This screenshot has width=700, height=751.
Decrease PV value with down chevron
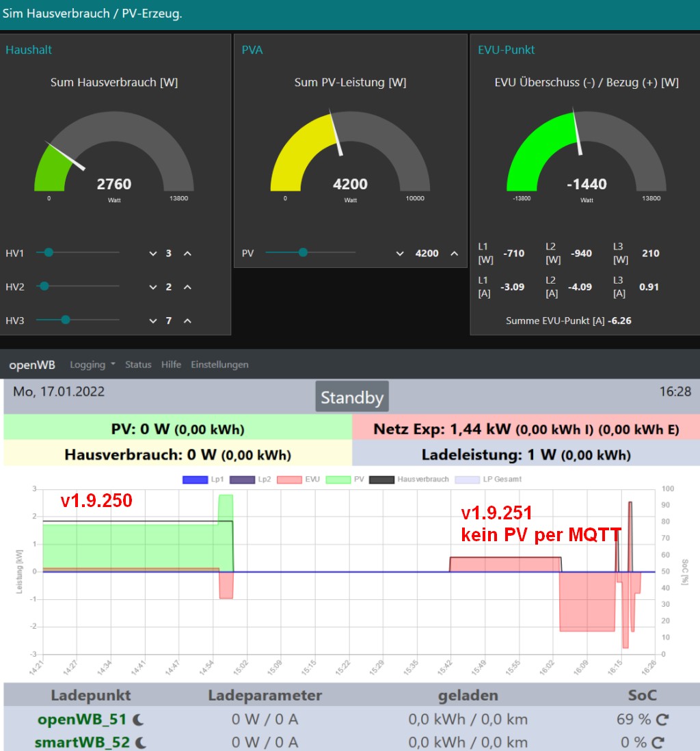click(x=400, y=254)
